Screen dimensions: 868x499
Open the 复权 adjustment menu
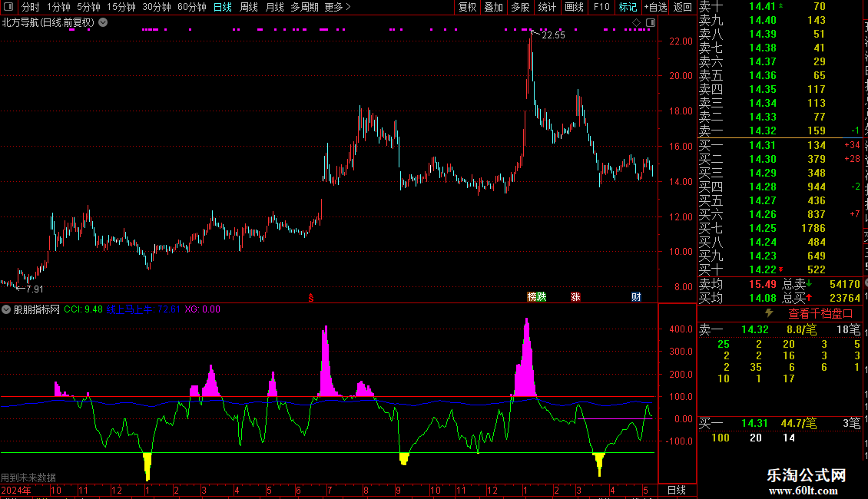(467, 7)
